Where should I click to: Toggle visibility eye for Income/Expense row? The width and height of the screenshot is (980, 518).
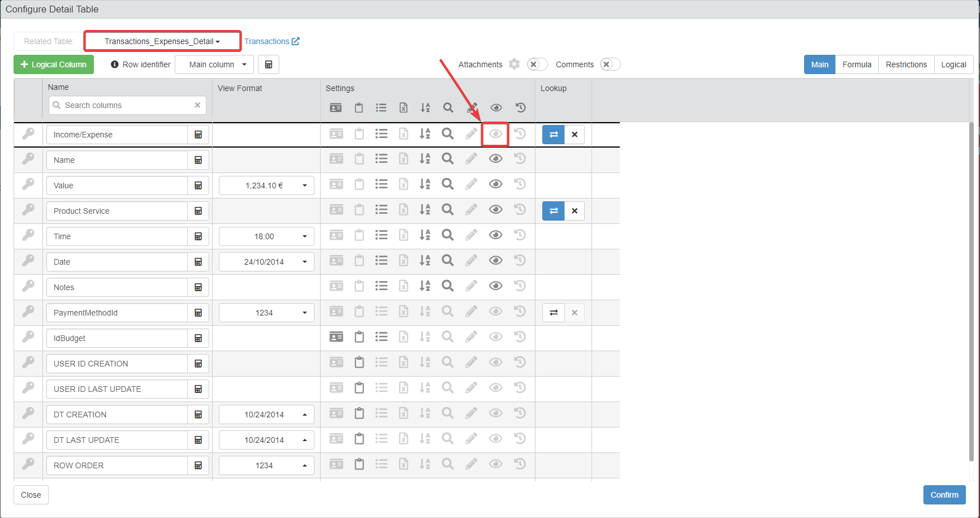[x=495, y=134]
